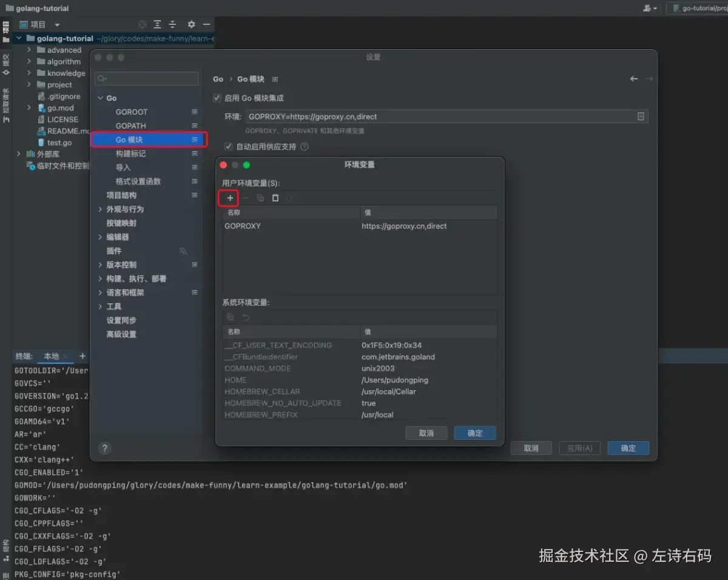Hide the project panel with minus icon
The height and width of the screenshot is (580, 728).
pyautogui.click(x=206, y=24)
